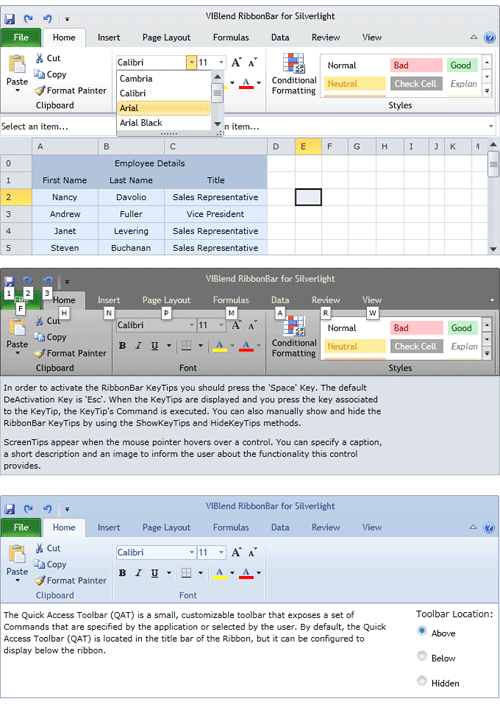Click the Save icon in the top ribbon
This screenshot has width=500, height=721.
9,19
